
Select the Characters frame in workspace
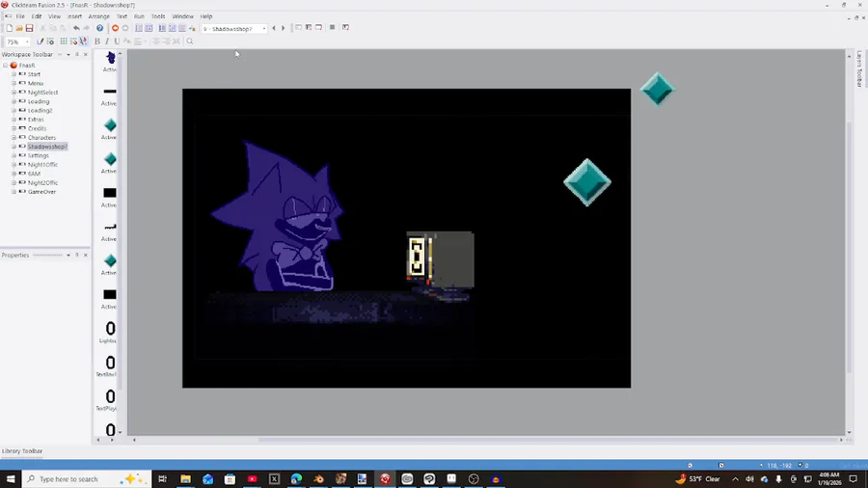[x=41, y=138]
